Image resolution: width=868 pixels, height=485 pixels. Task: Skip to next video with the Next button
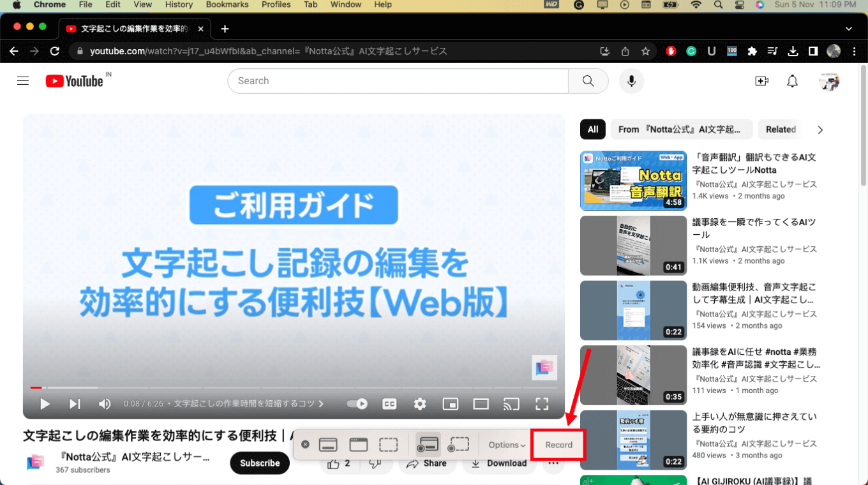(x=75, y=404)
